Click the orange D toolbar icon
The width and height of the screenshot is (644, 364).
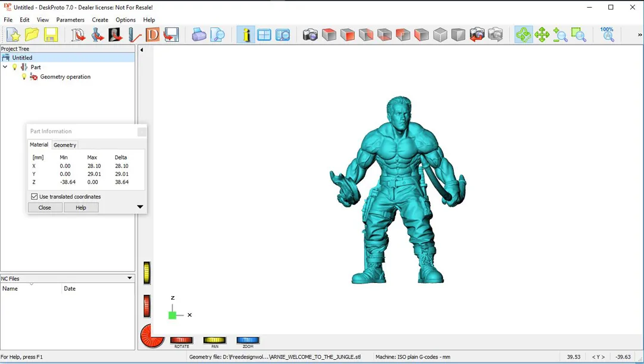point(153,35)
